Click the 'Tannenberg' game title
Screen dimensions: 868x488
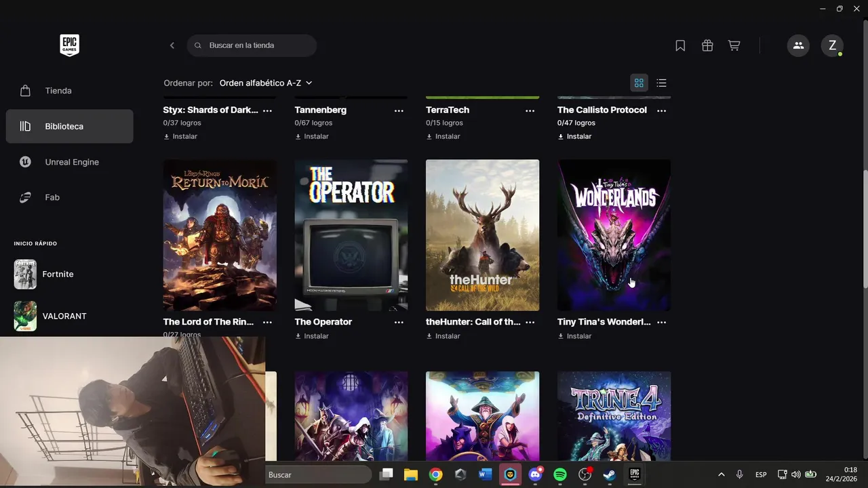pos(321,110)
